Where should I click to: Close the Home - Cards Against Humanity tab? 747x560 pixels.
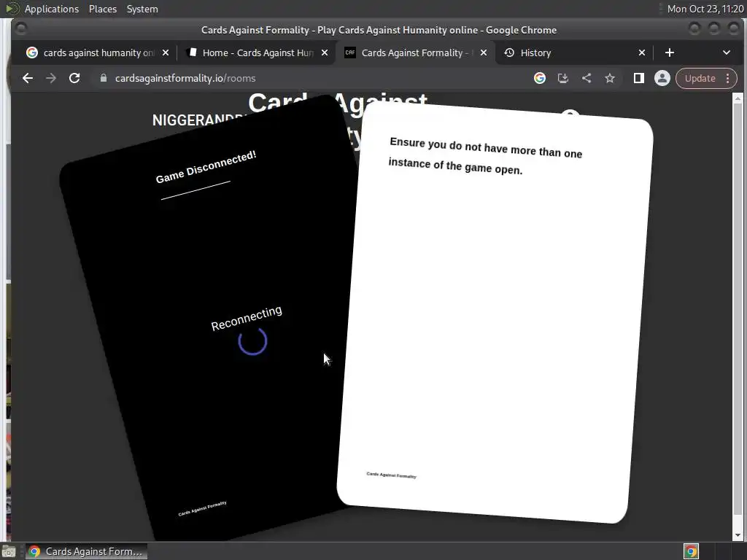point(325,52)
